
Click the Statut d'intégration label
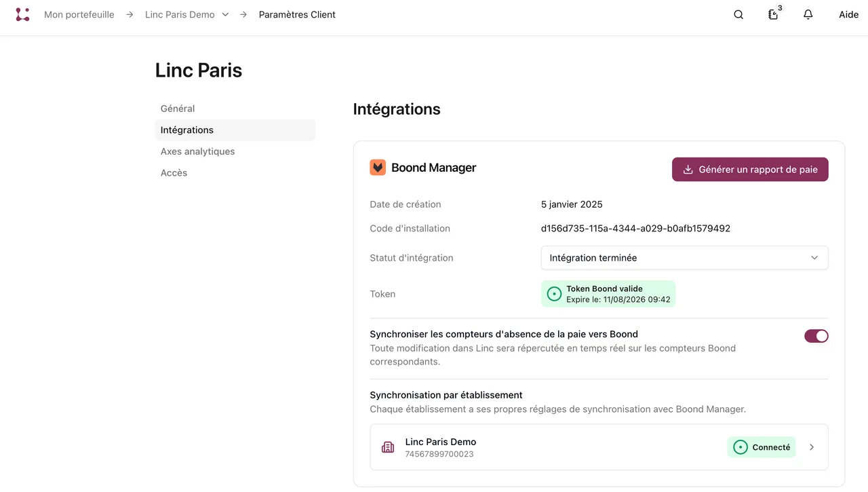tap(412, 258)
